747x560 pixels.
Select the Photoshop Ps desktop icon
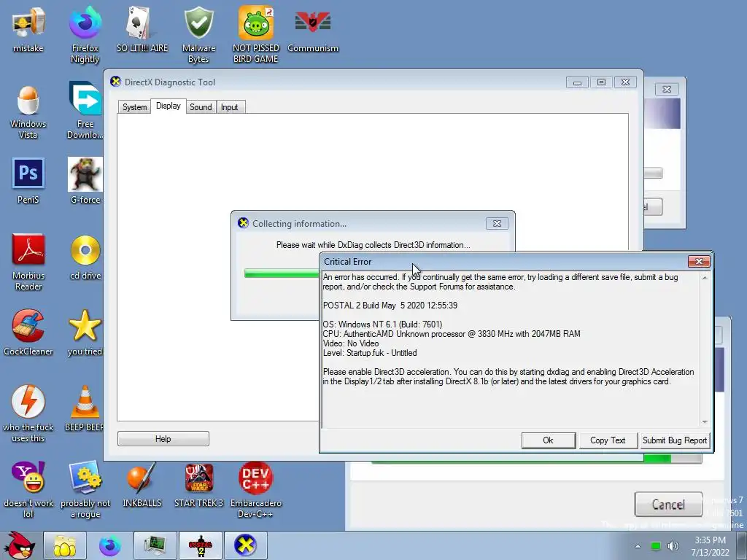[28, 181]
